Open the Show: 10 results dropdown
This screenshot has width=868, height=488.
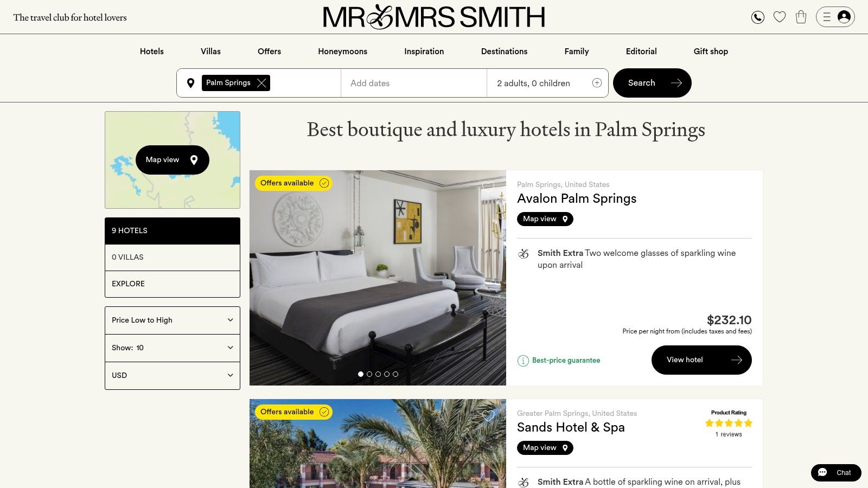coord(173,348)
